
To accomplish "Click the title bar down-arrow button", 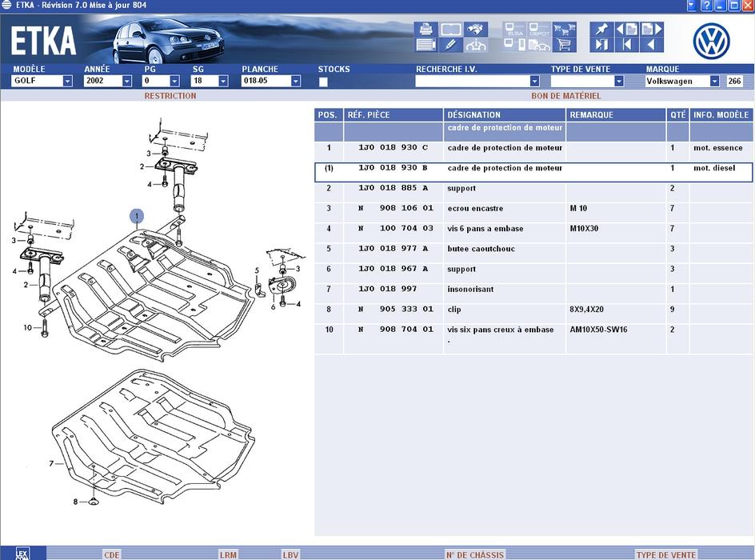I will pyautogui.click(x=692, y=6).
